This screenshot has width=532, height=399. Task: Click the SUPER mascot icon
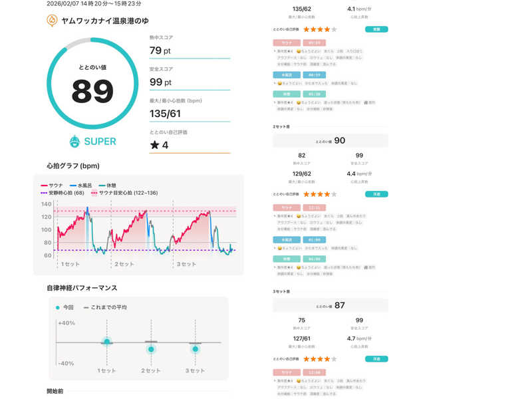(75, 141)
